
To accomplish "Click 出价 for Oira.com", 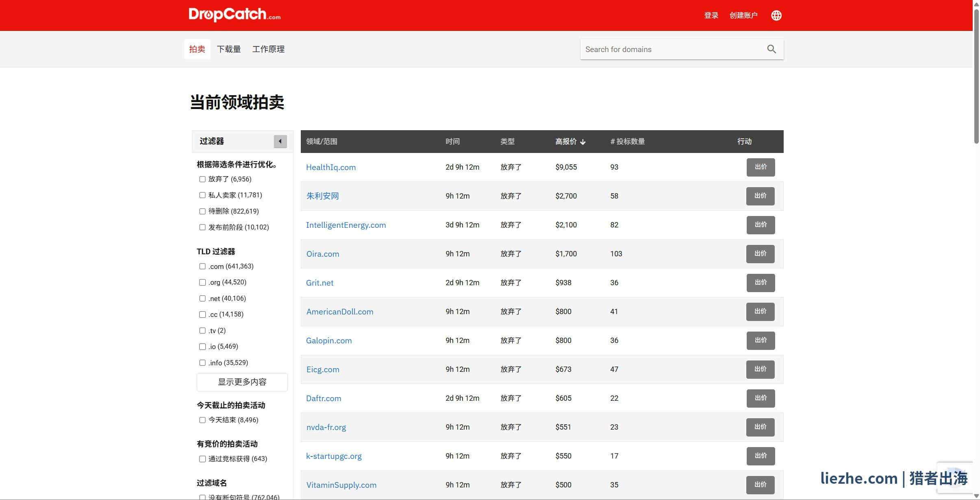I will click(x=761, y=254).
